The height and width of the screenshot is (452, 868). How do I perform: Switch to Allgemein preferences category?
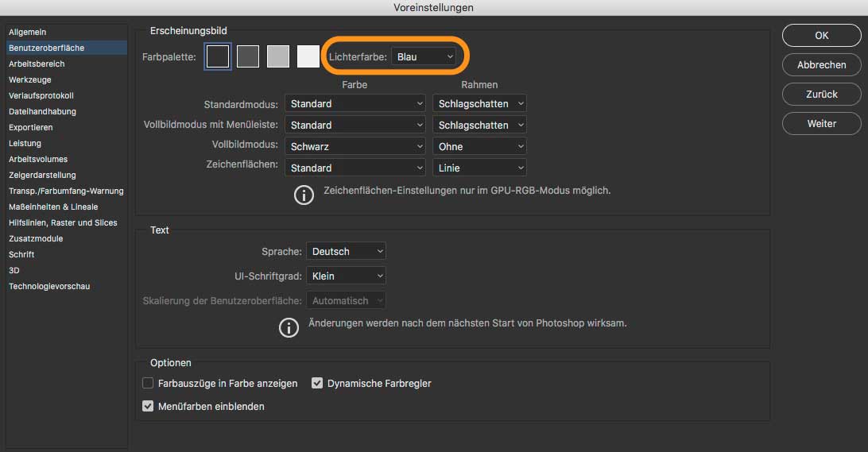pyautogui.click(x=28, y=32)
